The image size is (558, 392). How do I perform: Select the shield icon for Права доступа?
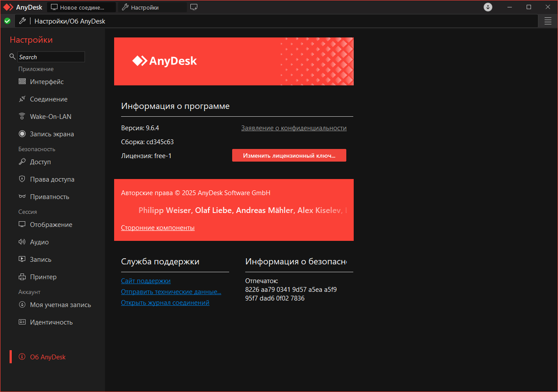tap(22, 179)
